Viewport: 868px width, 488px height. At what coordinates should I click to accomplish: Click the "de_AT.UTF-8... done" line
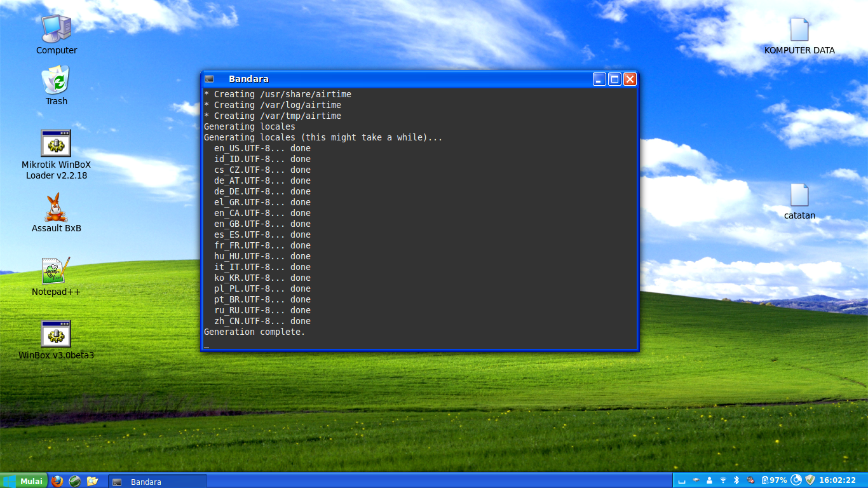[262, 180]
